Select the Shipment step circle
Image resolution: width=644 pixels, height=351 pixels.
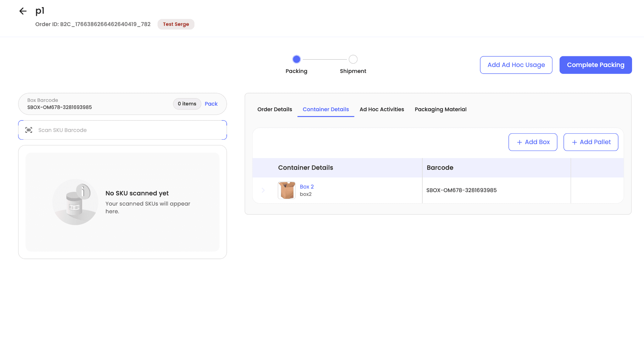[353, 59]
